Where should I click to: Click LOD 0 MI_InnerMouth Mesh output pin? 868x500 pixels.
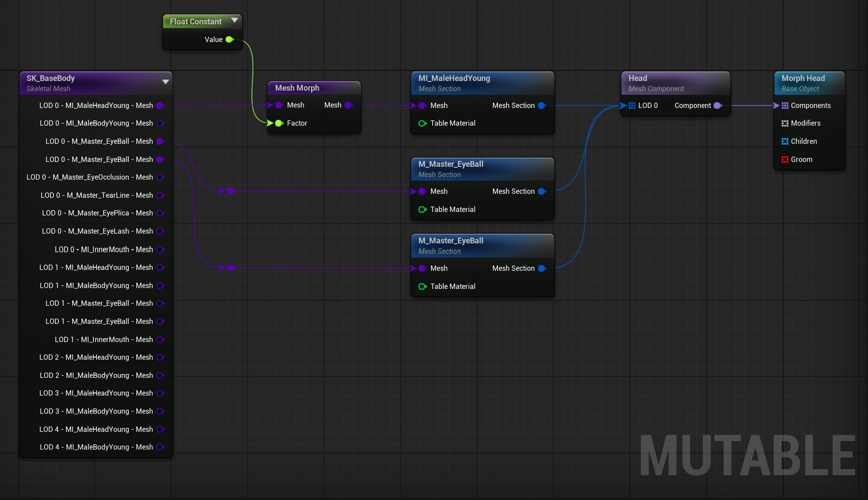(x=160, y=250)
